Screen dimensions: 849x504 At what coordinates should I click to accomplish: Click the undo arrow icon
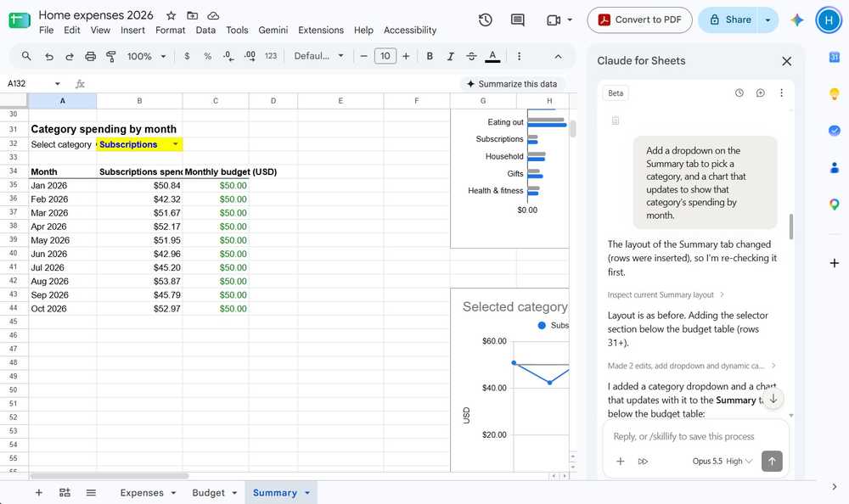[x=48, y=56]
